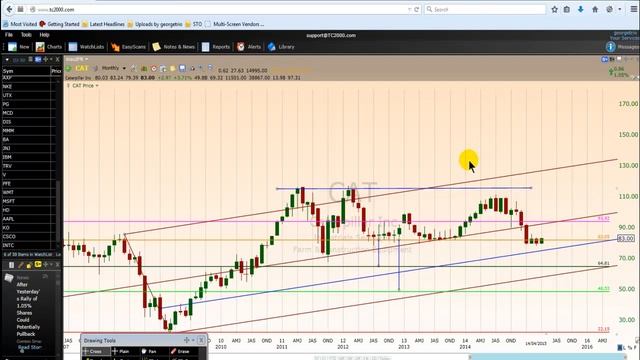Close the watchlist panel with its X
The height and width of the screenshot is (360, 640).
pyautogui.click(x=58, y=60)
